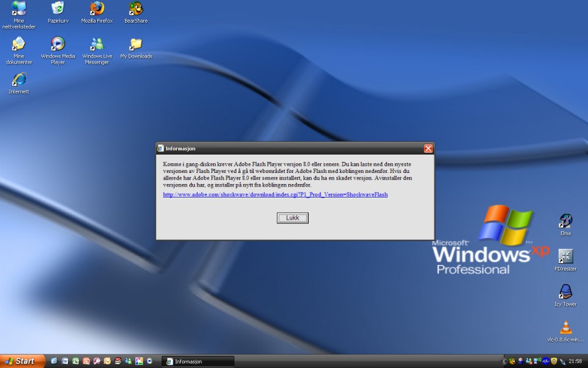Select Windows Media Player desktop shortcut
The height and width of the screenshot is (368, 588).
[58, 51]
